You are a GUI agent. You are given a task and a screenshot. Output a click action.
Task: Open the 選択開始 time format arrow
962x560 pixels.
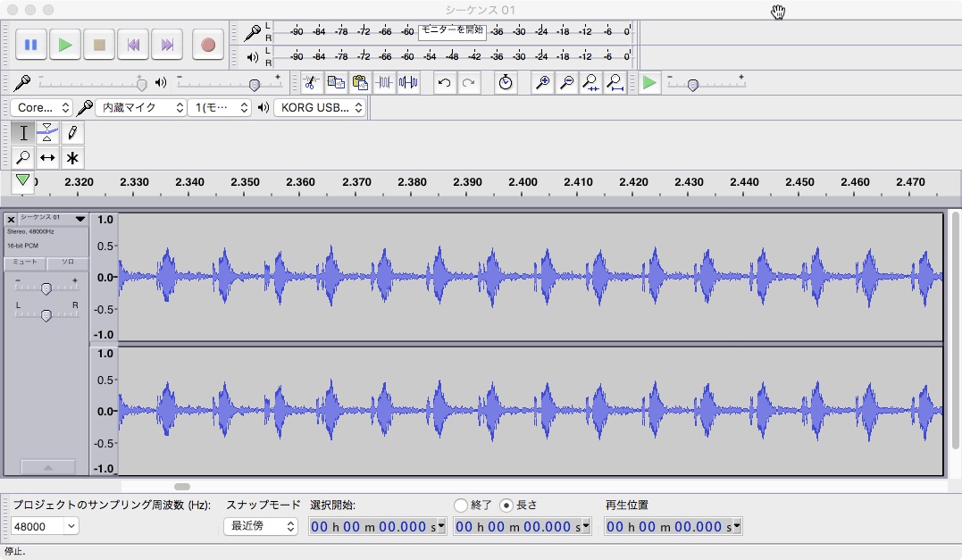click(x=441, y=526)
